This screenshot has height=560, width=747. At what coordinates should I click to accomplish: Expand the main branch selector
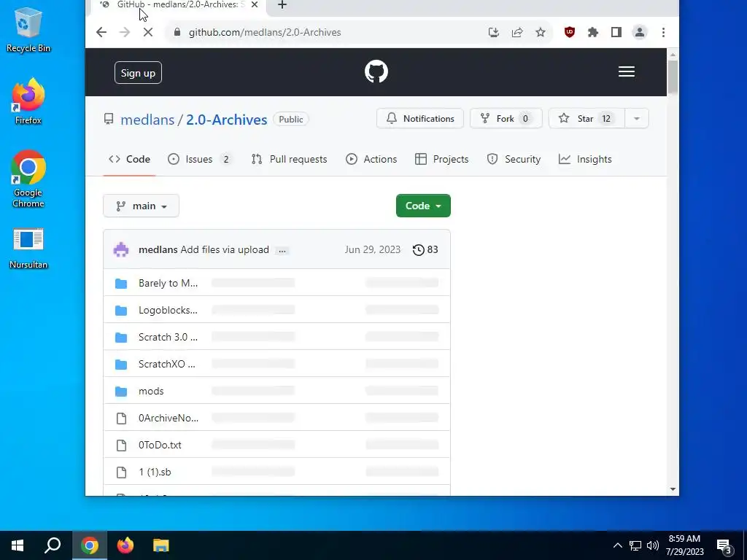(x=141, y=206)
